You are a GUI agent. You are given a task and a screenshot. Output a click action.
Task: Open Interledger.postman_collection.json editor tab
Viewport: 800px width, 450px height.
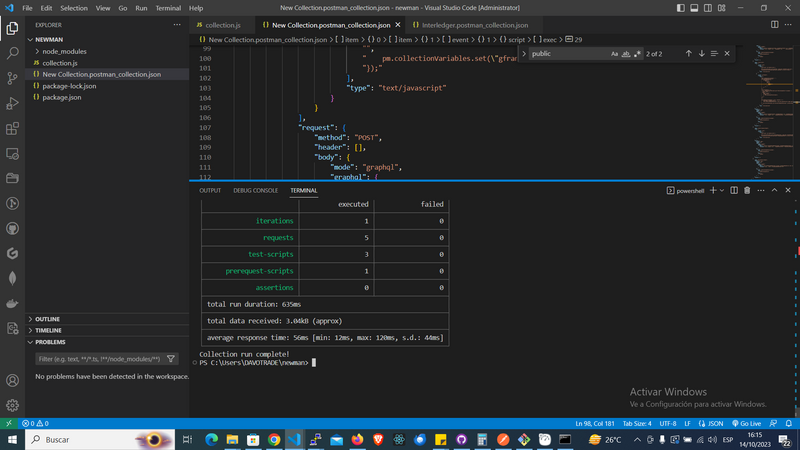coord(474,25)
